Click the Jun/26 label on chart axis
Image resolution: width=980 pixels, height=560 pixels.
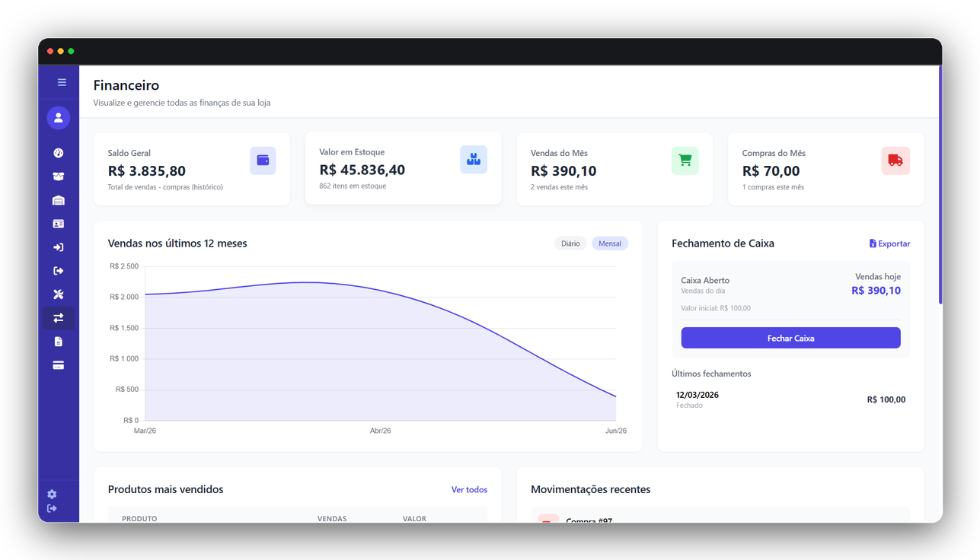tap(616, 431)
